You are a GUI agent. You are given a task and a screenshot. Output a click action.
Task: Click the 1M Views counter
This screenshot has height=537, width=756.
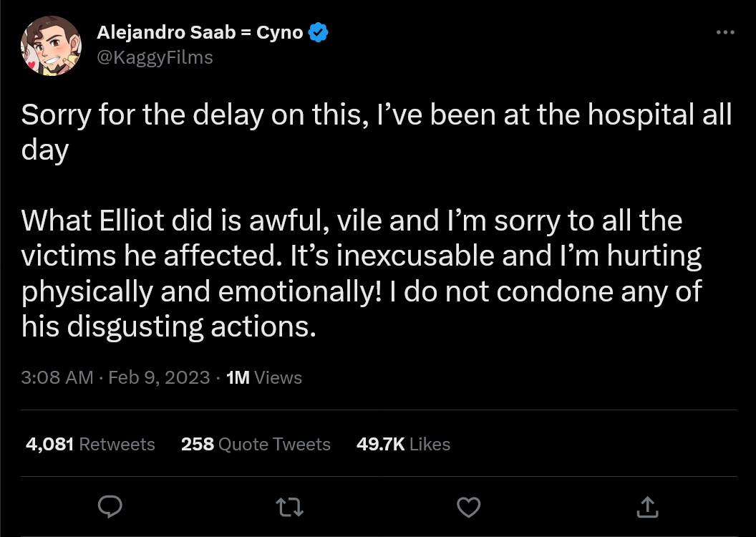click(263, 377)
